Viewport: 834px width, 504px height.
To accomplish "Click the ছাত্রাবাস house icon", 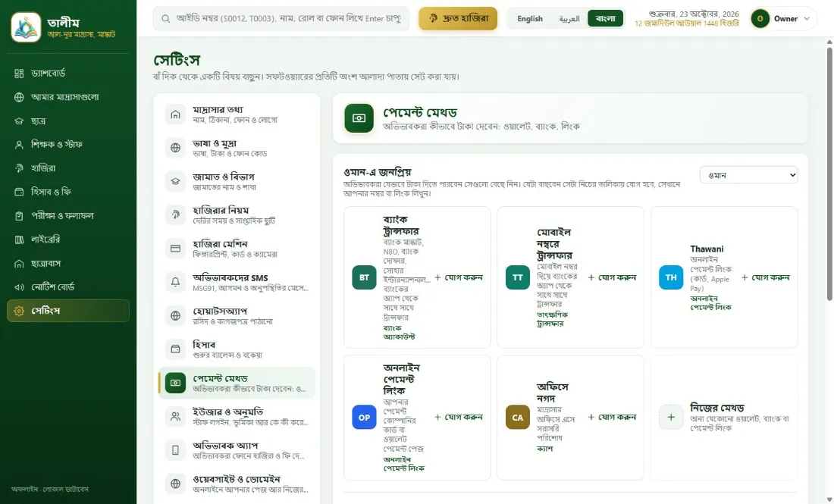I will [19, 264].
